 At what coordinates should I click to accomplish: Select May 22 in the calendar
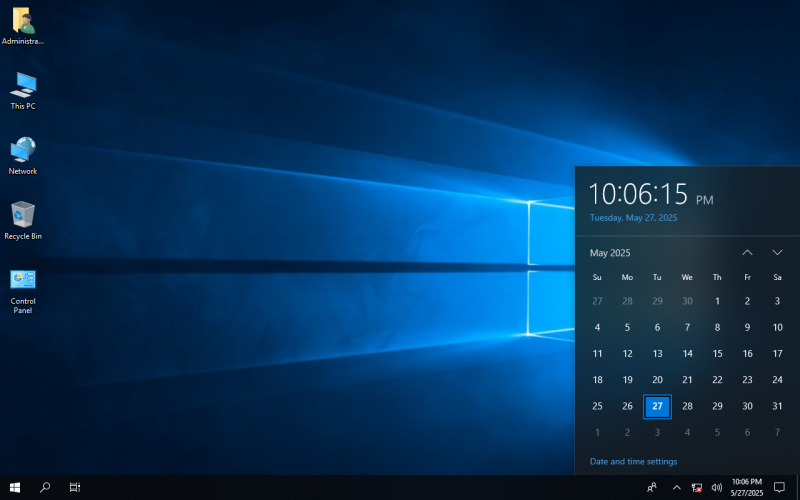pos(717,380)
